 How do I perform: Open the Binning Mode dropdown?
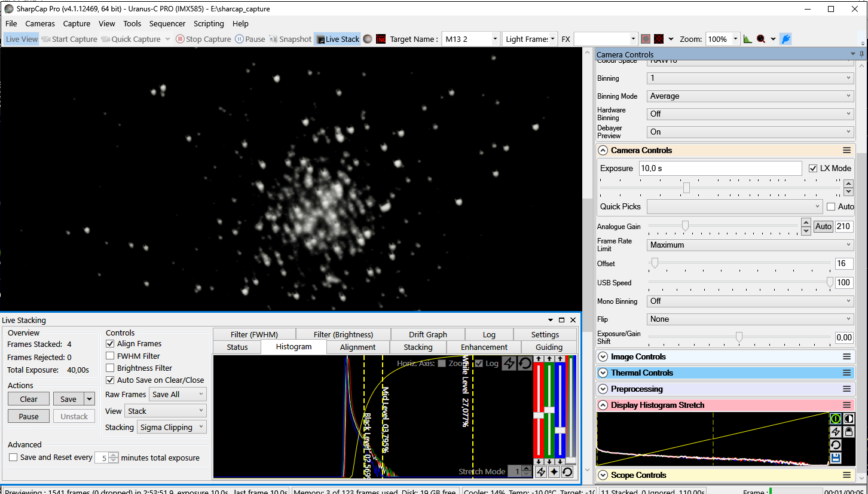tap(750, 96)
